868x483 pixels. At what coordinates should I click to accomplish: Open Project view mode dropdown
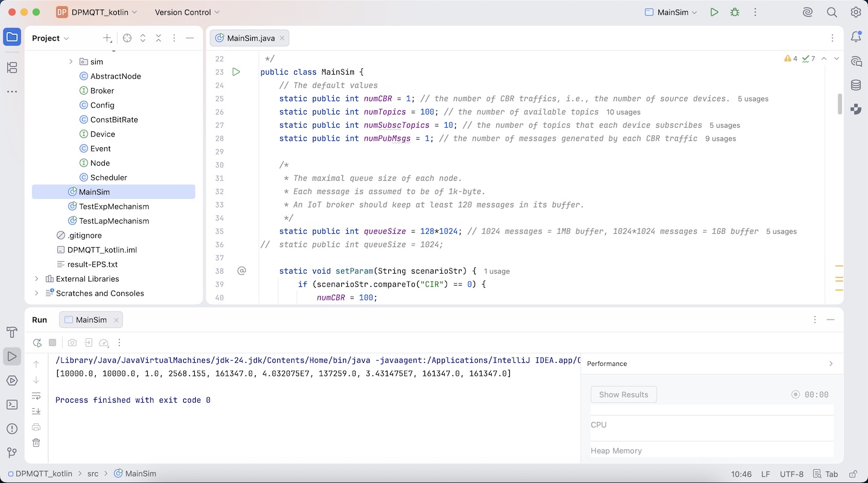51,38
